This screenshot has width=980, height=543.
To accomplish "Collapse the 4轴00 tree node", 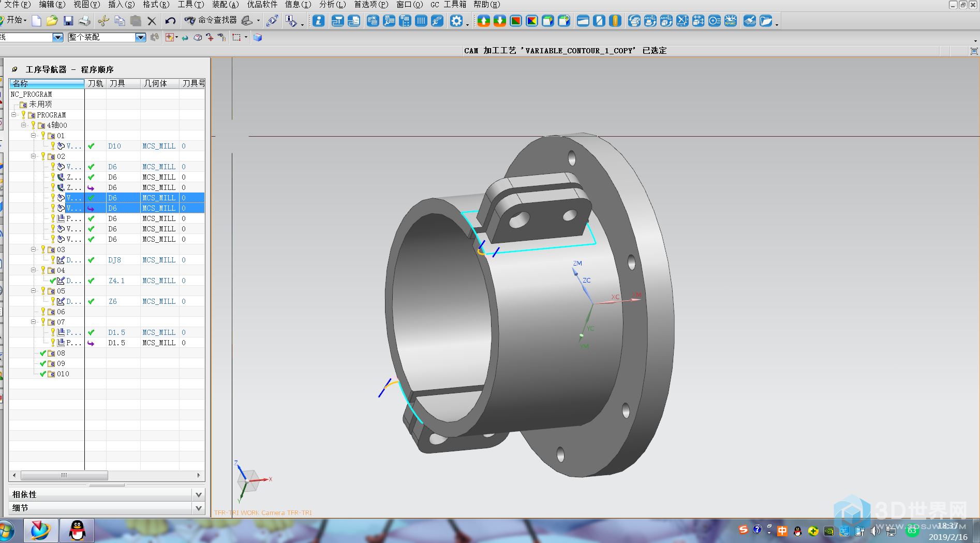I will pos(23,125).
